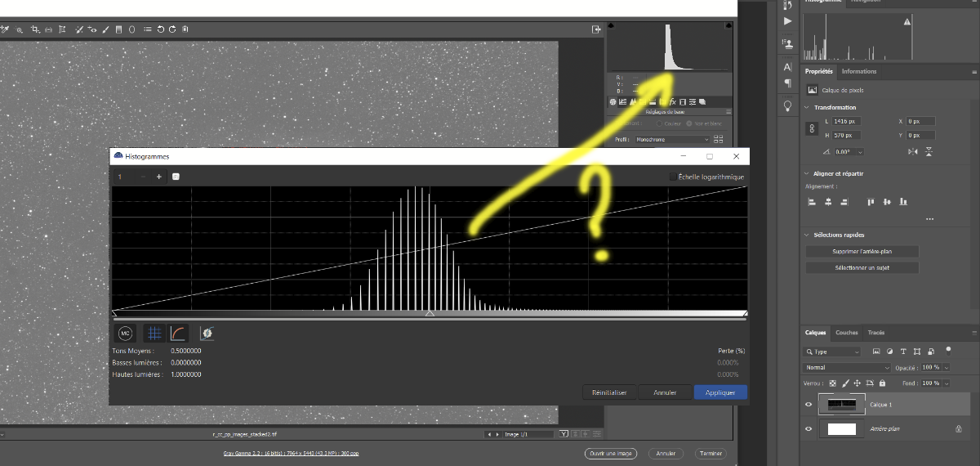The height and width of the screenshot is (466, 980).
Task: Collapse the Transformation section
Action: click(x=807, y=107)
